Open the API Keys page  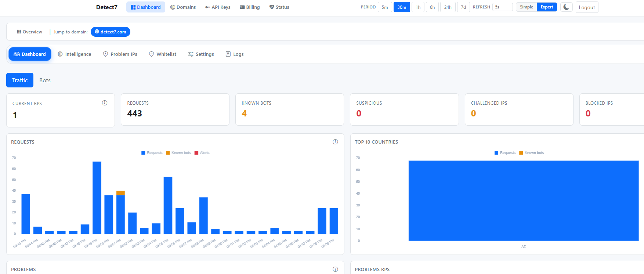pyautogui.click(x=218, y=7)
